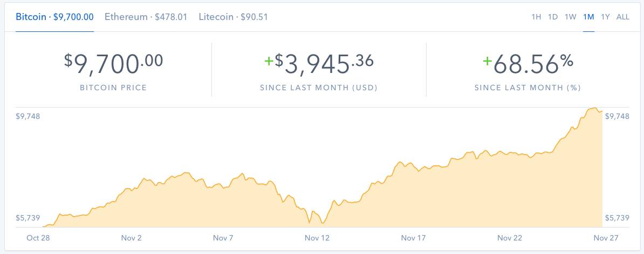Show the 1Y price history
The image size is (644, 254).
[606, 17]
